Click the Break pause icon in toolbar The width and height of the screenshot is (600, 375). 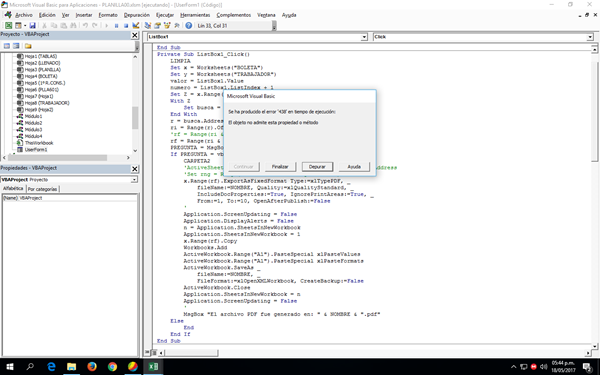pyautogui.click(x=116, y=26)
